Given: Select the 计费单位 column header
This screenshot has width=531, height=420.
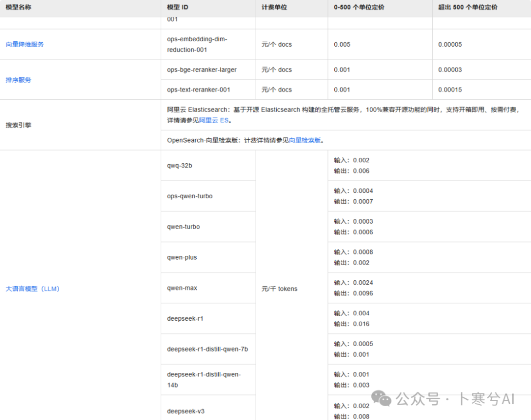Looking at the screenshot, I should pyautogui.click(x=274, y=7).
